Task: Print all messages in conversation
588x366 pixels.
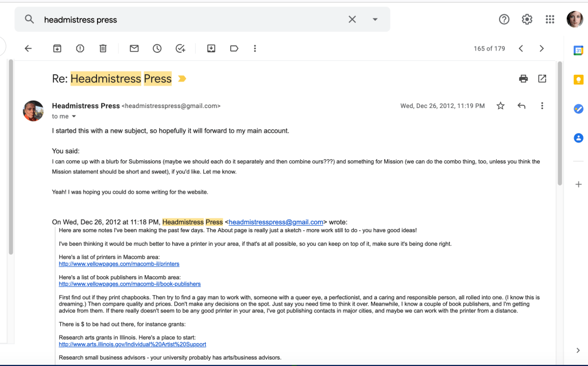Action: click(523, 79)
